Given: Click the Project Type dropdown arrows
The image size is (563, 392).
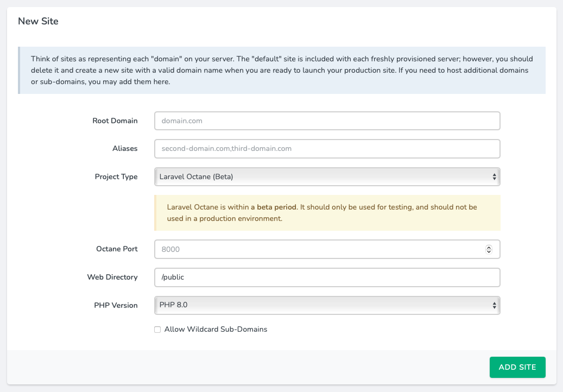Looking at the screenshot, I should point(494,177).
